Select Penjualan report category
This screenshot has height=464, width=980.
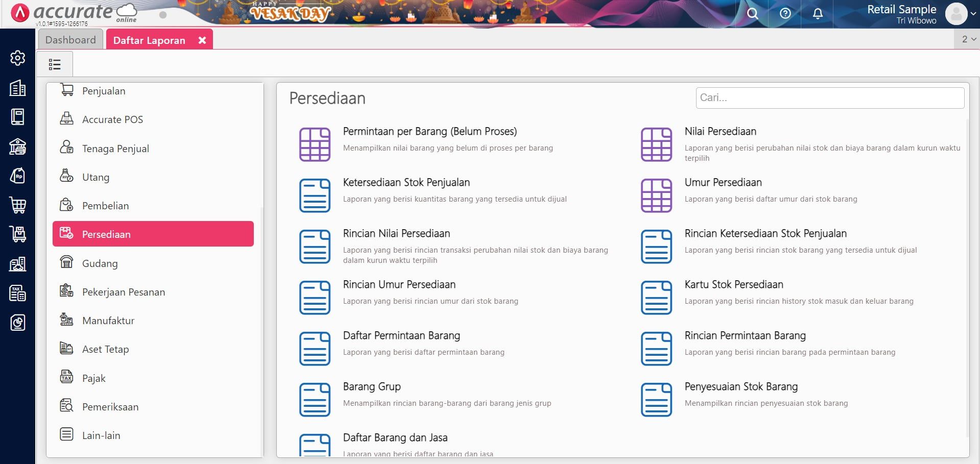pos(104,91)
